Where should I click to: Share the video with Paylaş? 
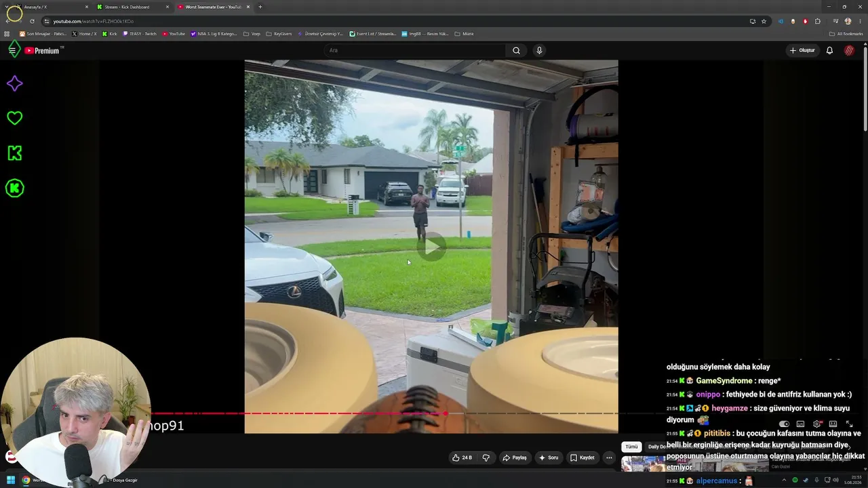click(x=514, y=457)
